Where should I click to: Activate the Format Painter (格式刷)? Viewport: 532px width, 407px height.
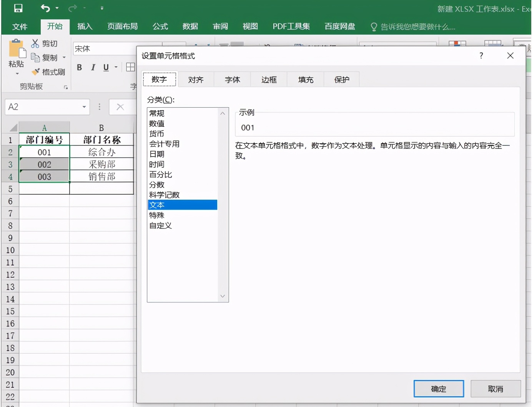[35, 72]
